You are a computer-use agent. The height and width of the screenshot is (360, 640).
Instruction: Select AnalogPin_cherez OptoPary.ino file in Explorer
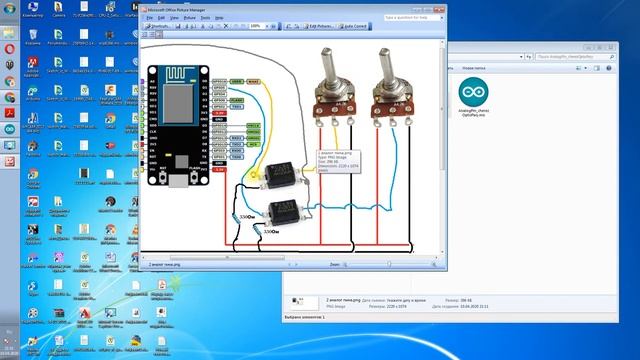473,97
